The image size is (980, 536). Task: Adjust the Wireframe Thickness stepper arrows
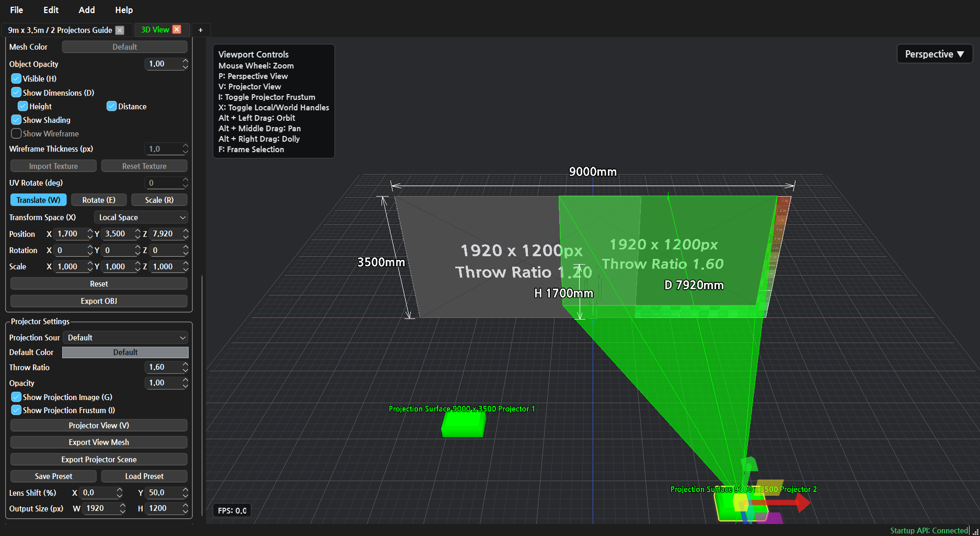point(185,149)
